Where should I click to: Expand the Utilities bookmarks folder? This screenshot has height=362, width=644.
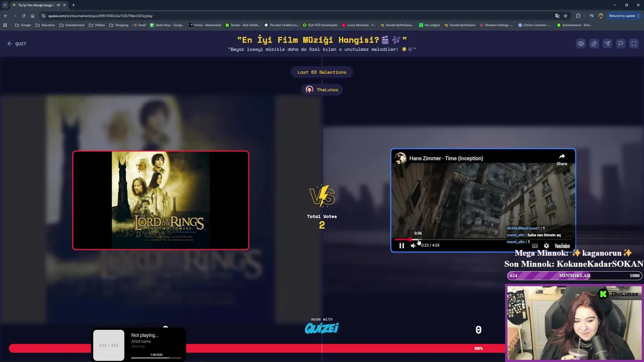pos(97,25)
